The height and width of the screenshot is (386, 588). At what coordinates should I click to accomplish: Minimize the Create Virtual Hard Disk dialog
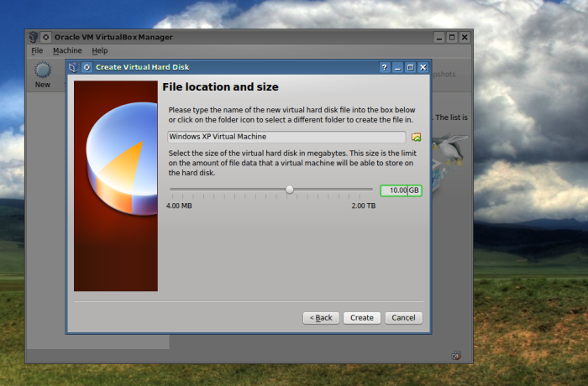[397, 67]
